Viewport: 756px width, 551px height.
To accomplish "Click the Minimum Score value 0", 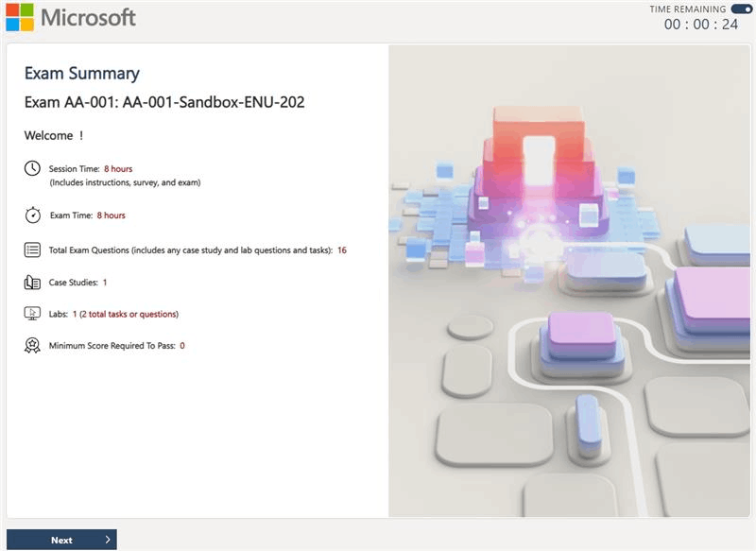I will [182, 346].
